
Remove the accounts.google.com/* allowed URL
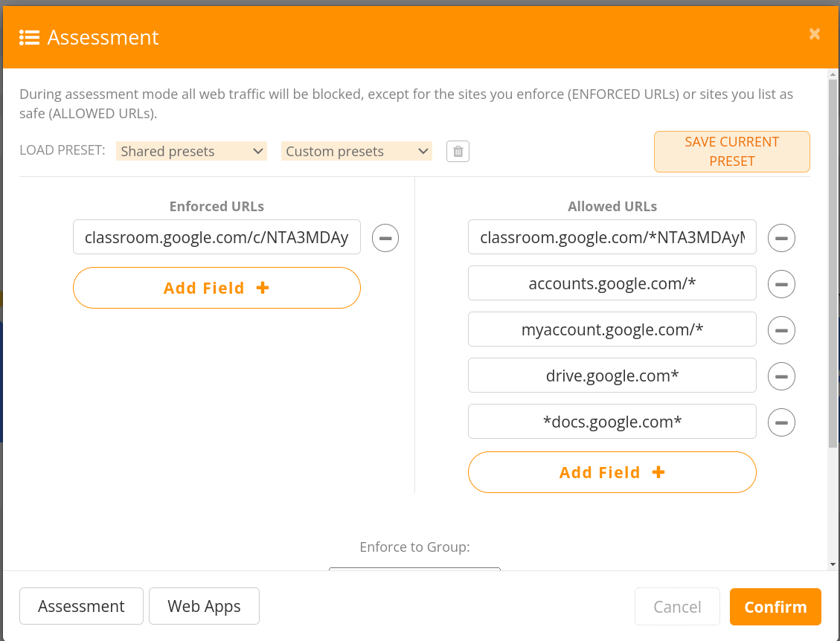click(x=781, y=284)
